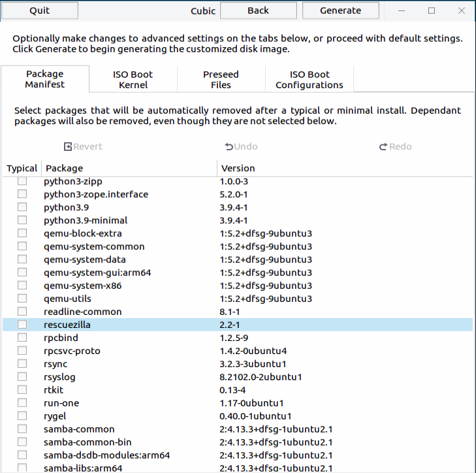The width and height of the screenshot is (476, 473).
Task: Select the python3-zipp package name
Action: pyautogui.click(x=73, y=182)
